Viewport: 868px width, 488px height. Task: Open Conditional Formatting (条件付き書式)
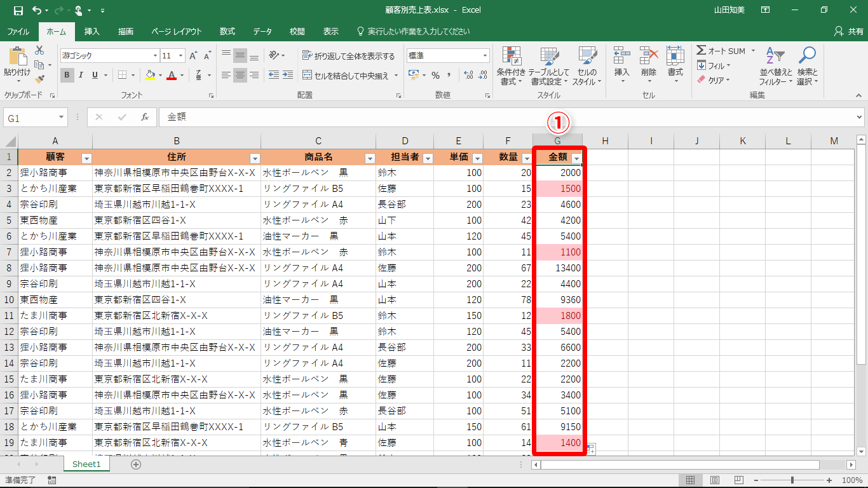[x=512, y=66]
